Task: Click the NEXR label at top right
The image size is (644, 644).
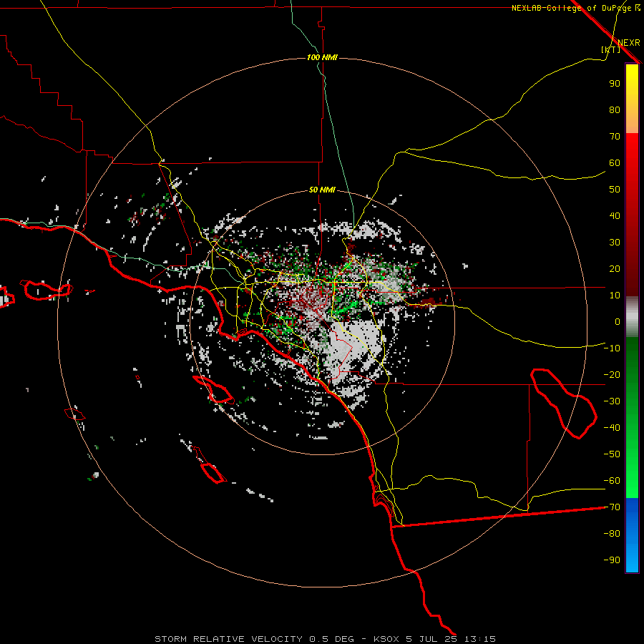Action: (629, 43)
